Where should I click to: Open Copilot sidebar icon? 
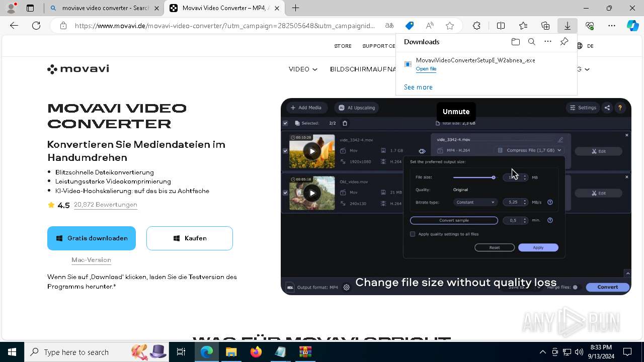click(632, 26)
